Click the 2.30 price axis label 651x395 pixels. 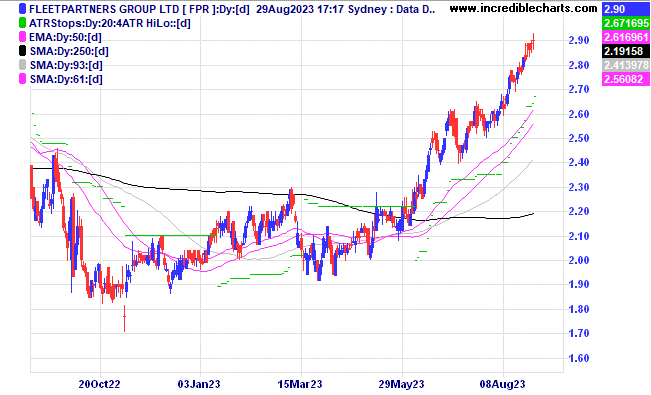[x=579, y=187]
